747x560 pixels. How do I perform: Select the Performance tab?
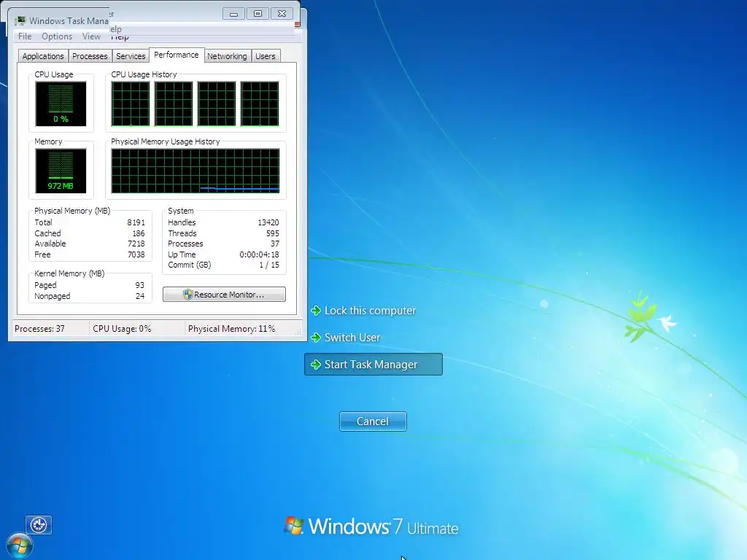[x=177, y=55]
